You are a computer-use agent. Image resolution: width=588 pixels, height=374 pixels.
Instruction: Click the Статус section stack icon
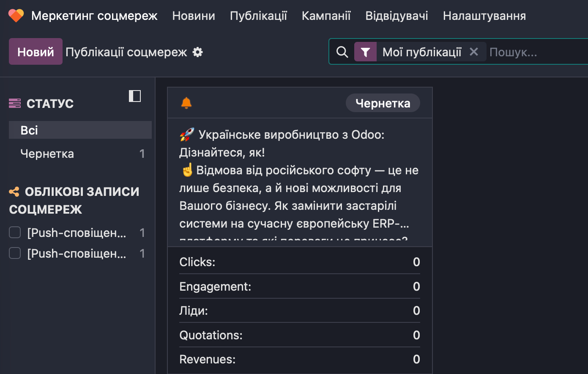15,103
